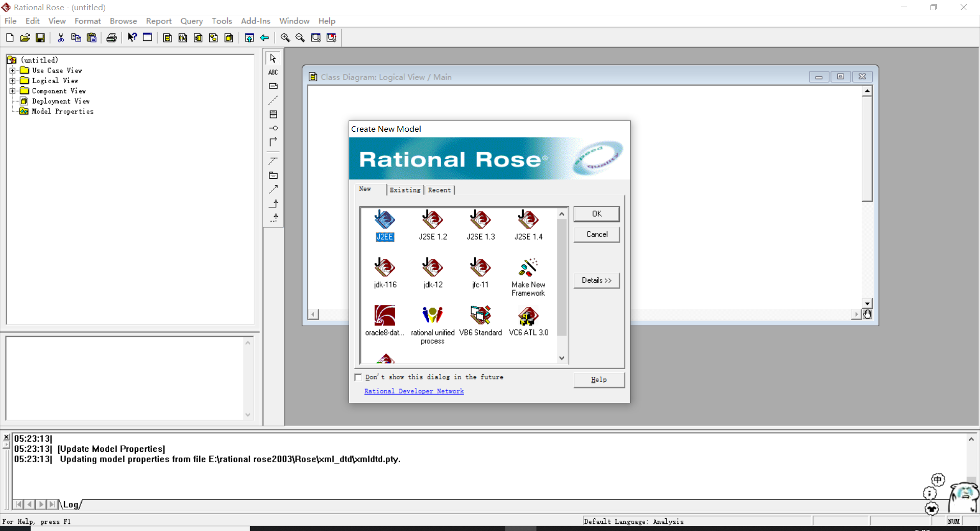Click Cancel in Create New Model dialog
The width and height of the screenshot is (980, 531).
pyautogui.click(x=597, y=234)
